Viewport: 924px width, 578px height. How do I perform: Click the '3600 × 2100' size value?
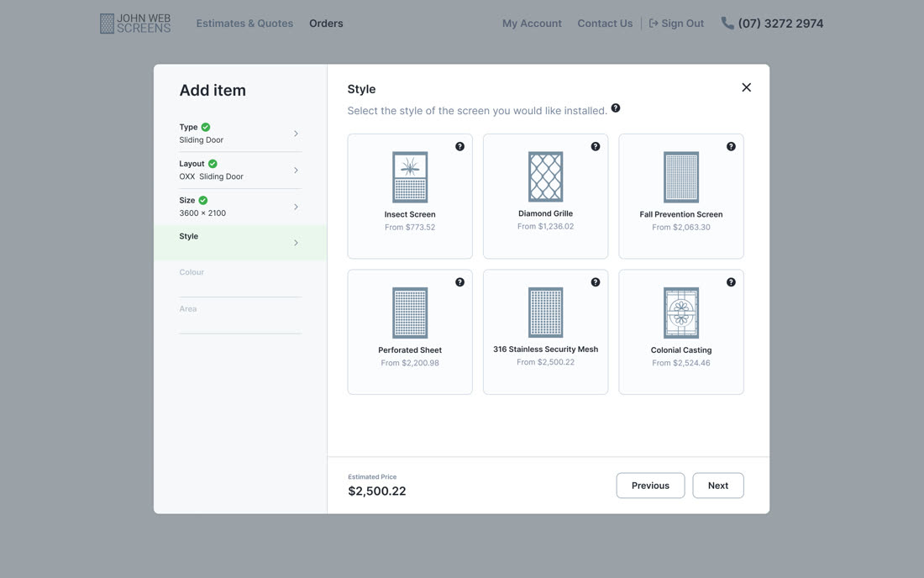(202, 213)
